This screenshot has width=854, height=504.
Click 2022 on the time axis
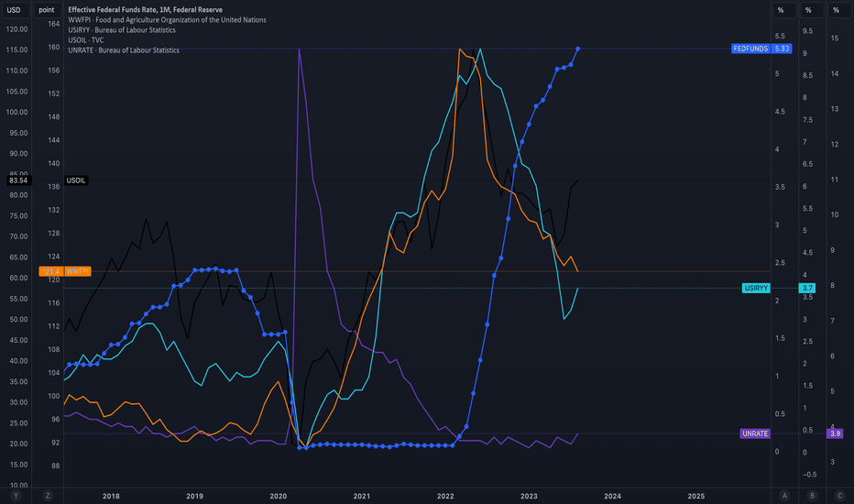click(x=445, y=496)
